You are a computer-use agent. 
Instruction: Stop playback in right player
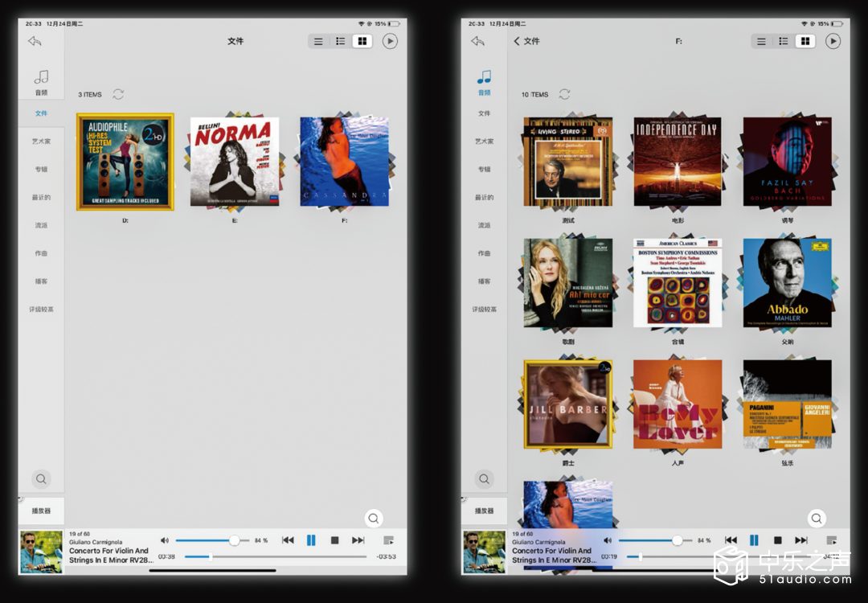[x=777, y=539]
